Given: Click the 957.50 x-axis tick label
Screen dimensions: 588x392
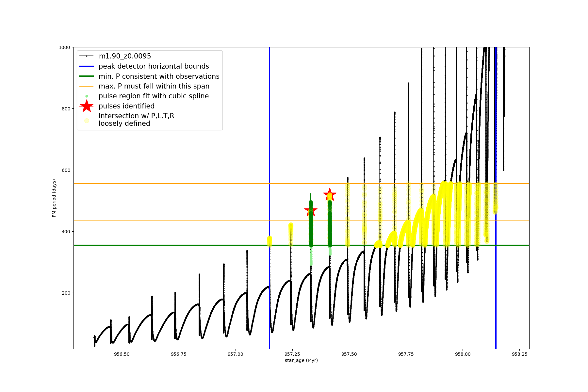Looking at the screenshot, I should point(349,354).
